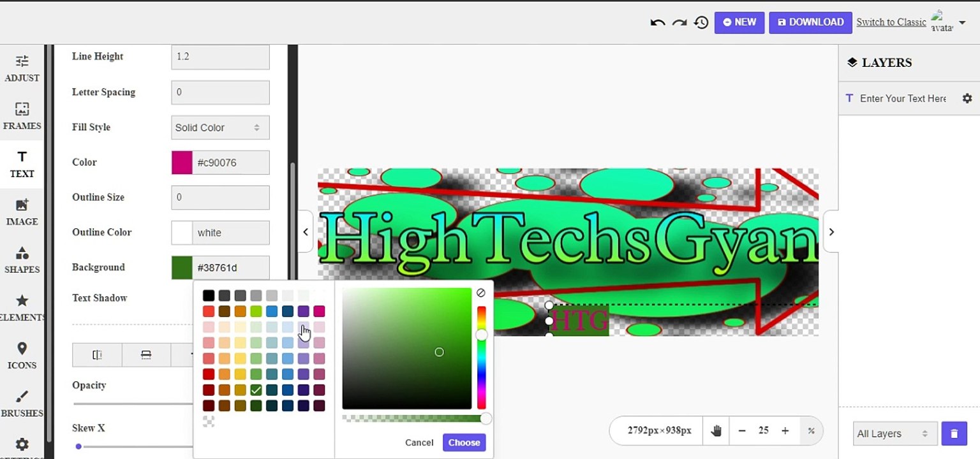
Task: Open the ICONS panel in the sidebar
Action: [22, 355]
